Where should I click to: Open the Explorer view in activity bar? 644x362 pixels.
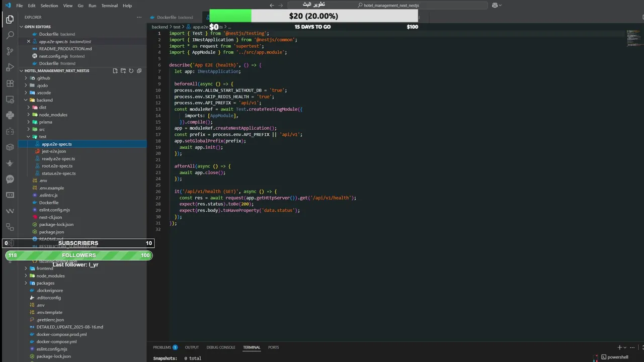coord(10,20)
